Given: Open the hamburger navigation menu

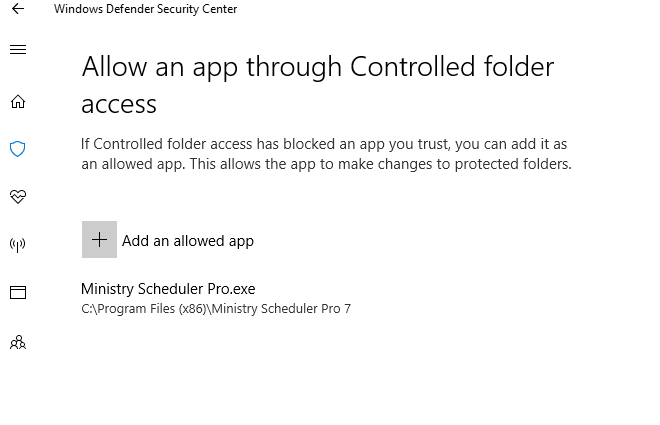Looking at the screenshot, I should tap(18, 50).
